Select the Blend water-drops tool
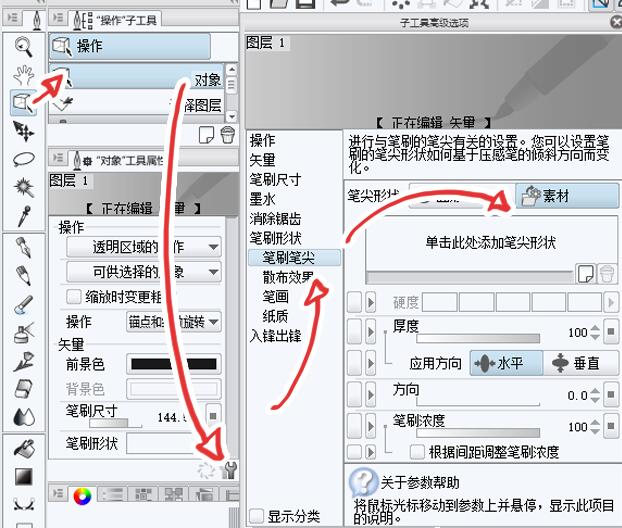The width and height of the screenshot is (622, 528). 24,417
